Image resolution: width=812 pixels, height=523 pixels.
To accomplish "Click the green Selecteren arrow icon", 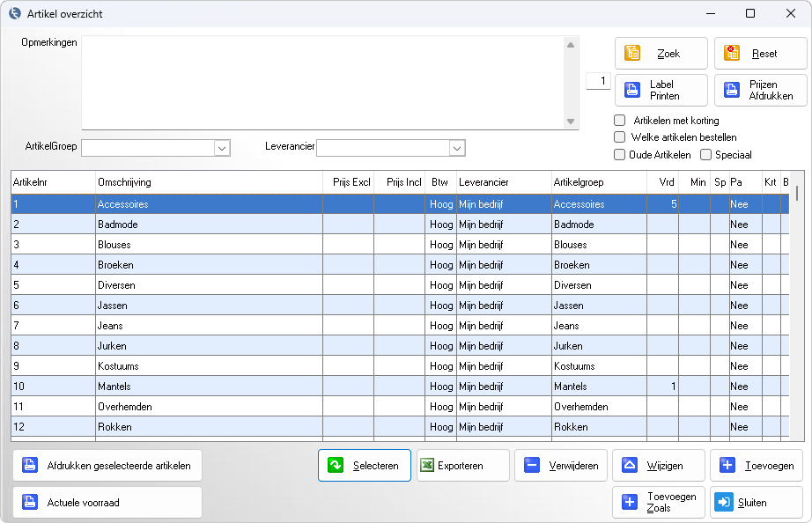I will (x=336, y=466).
